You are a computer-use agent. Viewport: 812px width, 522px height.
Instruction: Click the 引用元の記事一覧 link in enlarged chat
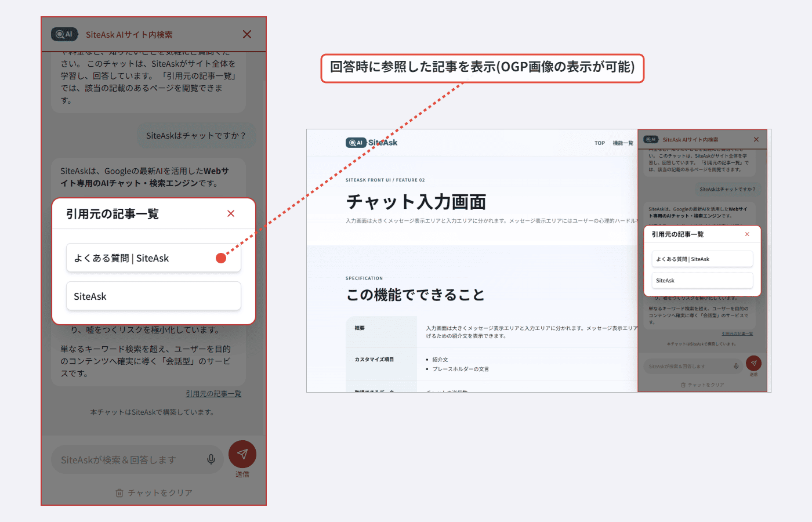tap(213, 394)
